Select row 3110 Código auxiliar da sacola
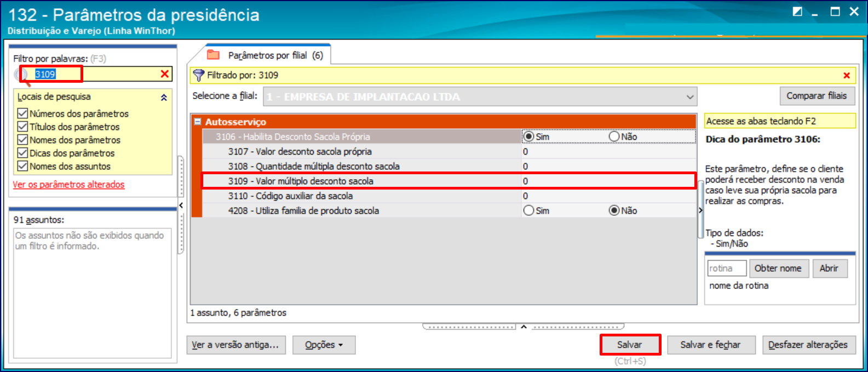This screenshot has height=372, width=868. pos(449,196)
